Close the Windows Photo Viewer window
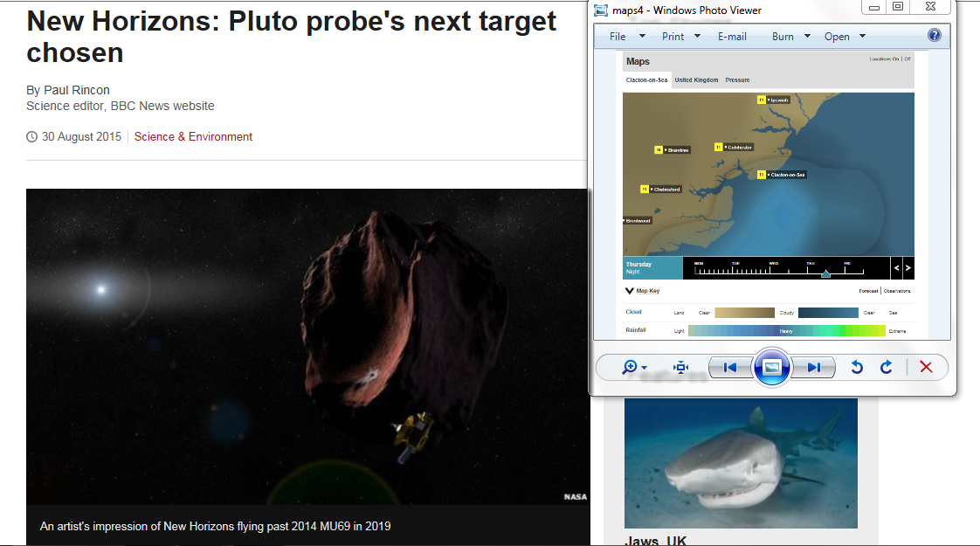Screen dimensions: 980x546 [930, 7]
